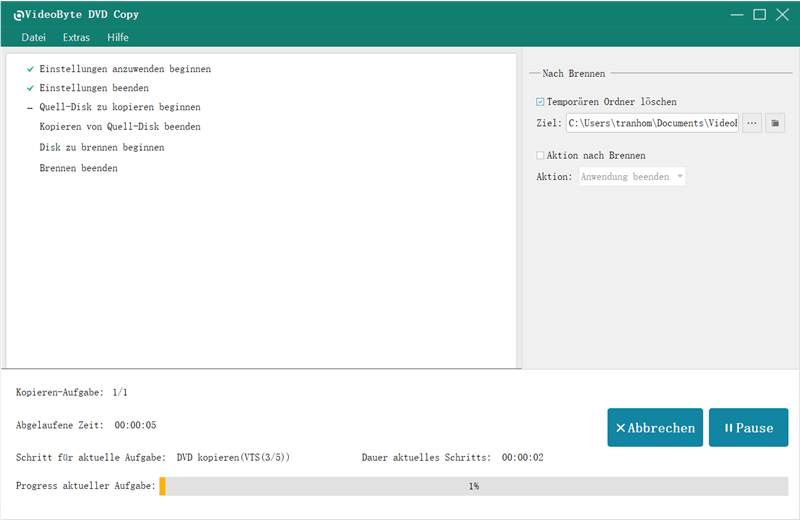Expand the "Anwendung beenden" action dropdown

[x=632, y=177]
